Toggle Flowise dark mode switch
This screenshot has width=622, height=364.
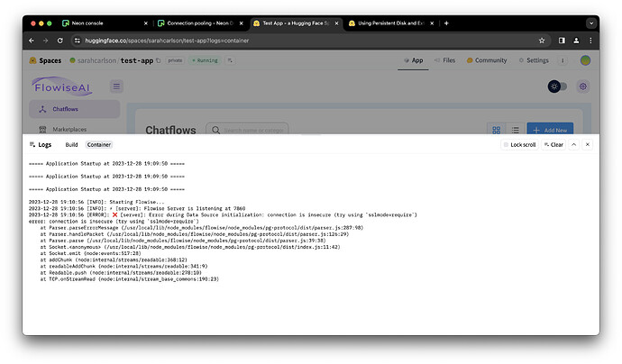(x=557, y=86)
